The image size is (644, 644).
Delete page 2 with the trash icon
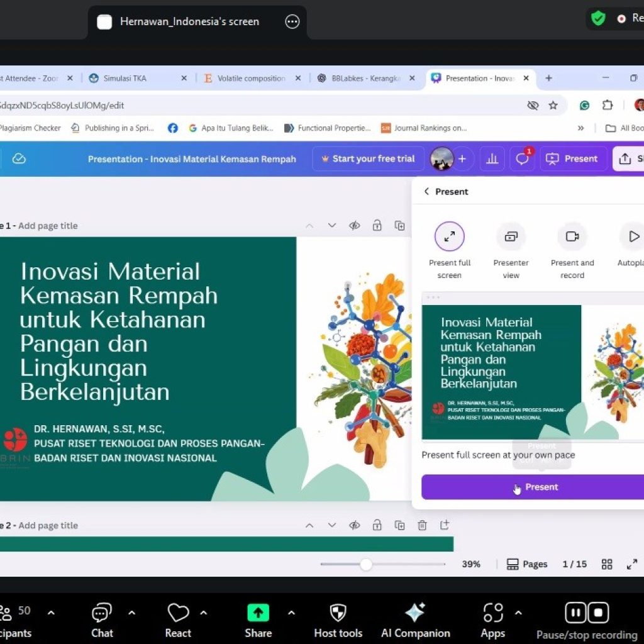(422, 525)
